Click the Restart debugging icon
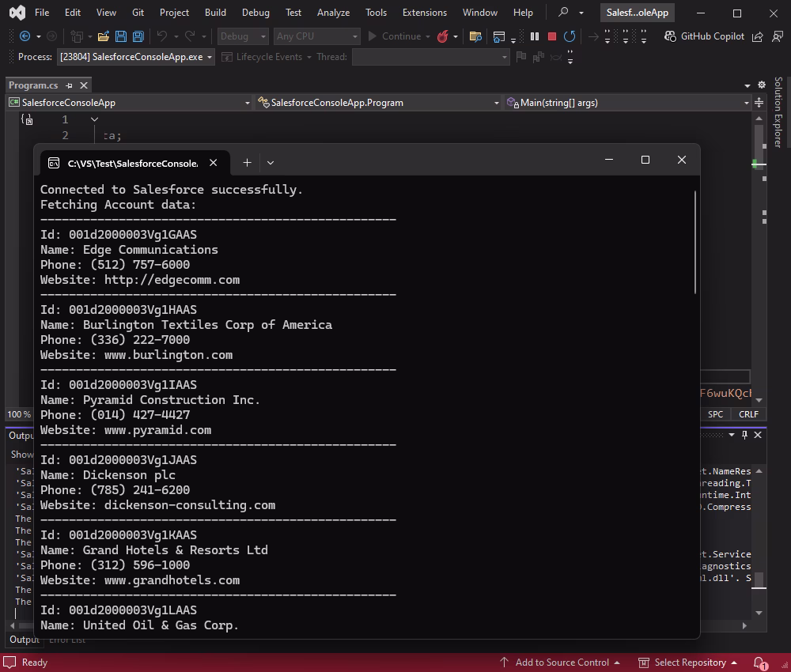Image resolution: width=791 pixels, height=672 pixels. (x=569, y=36)
